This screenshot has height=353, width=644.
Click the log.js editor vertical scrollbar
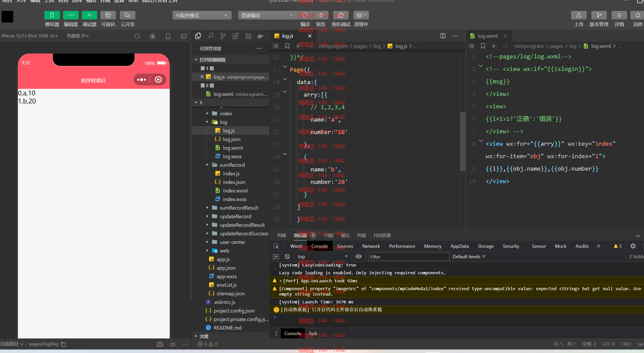coord(463,142)
